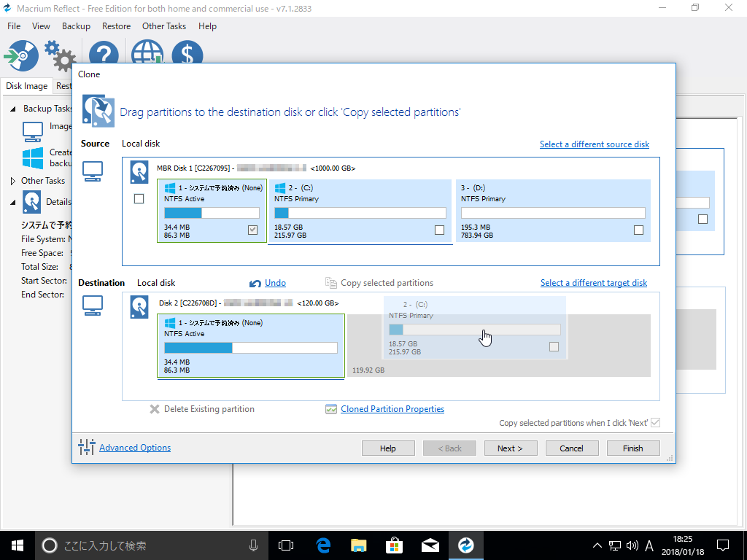Click the volume speaker tray icon
The image size is (747, 560).
pos(632,545)
